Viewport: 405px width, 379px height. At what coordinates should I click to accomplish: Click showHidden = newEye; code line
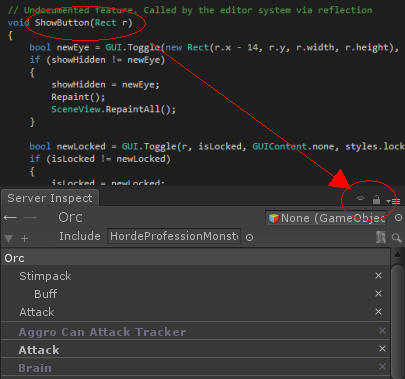click(x=105, y=85)
